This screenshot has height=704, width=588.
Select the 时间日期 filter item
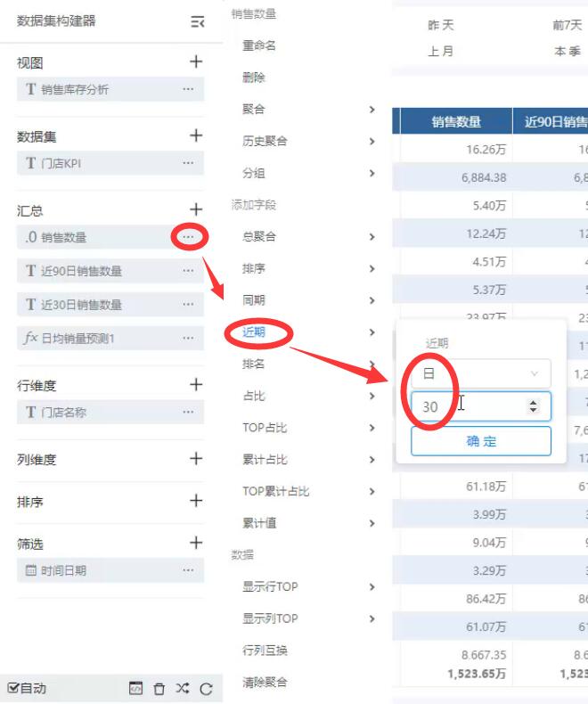pos(110,570)
